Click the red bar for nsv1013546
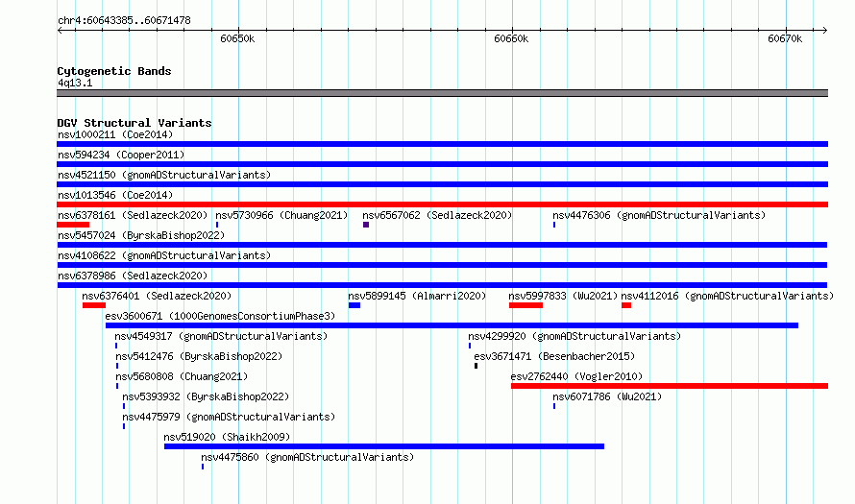The width and height of the screenshot is (855, 504). [442, 204]
